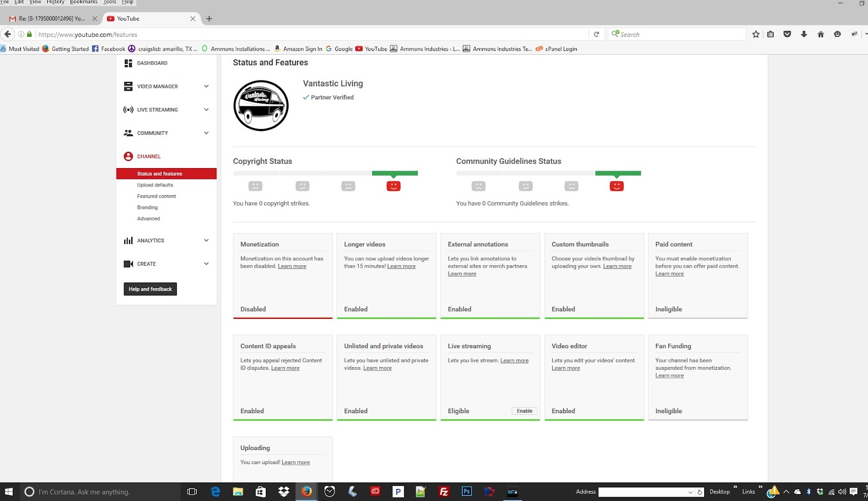Image resolution: width=868 pixels, height=501 pixels.
Task: Open Advanced channel settings
Action: click(x=148, y=219)
